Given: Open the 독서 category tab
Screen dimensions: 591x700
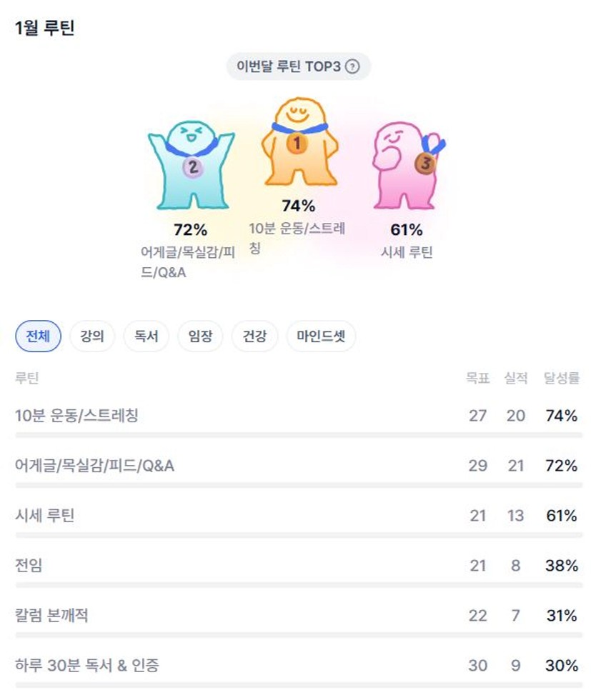Looking at the screenshot, I should point(146,336).
